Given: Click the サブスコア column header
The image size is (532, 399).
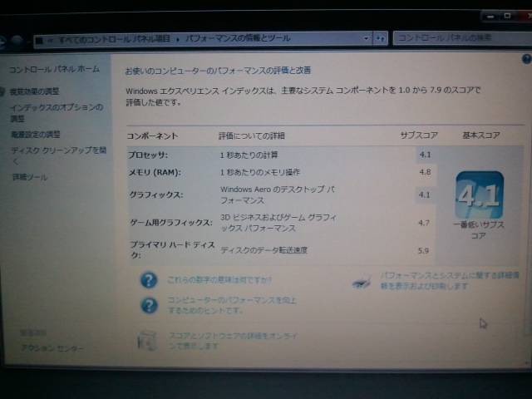Looking at the screenshot, I should [419, 135].
